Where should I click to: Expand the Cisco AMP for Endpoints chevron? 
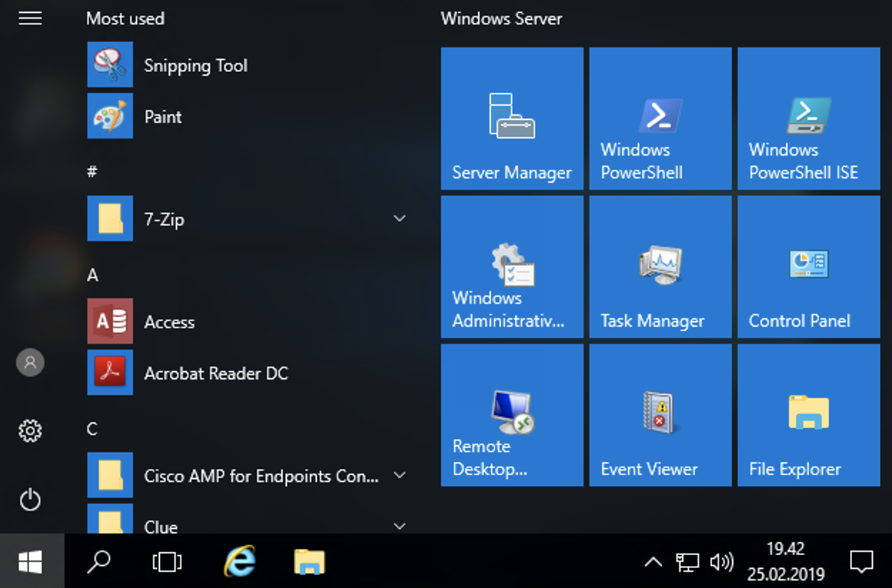pyautogui.click(x=400, y=475)
